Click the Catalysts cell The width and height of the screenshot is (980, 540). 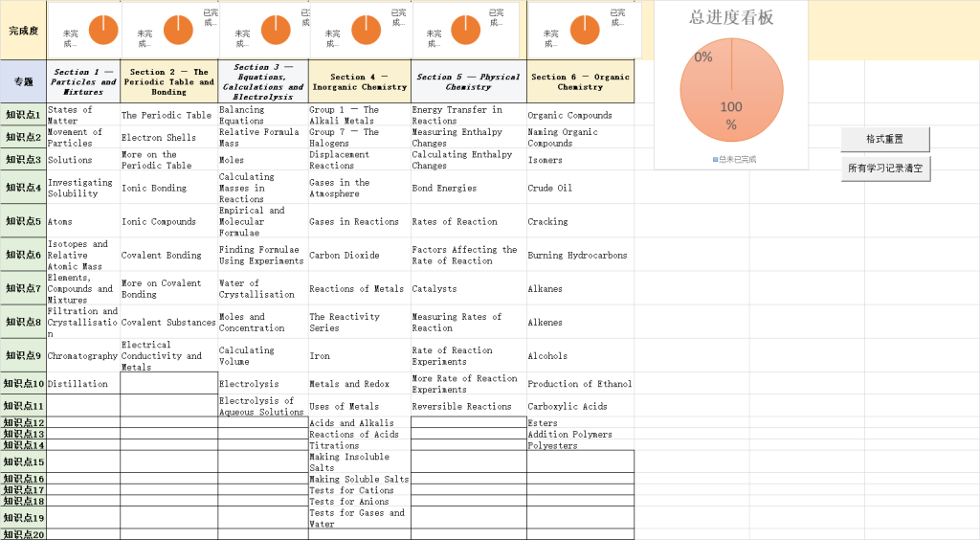point(469,289)
